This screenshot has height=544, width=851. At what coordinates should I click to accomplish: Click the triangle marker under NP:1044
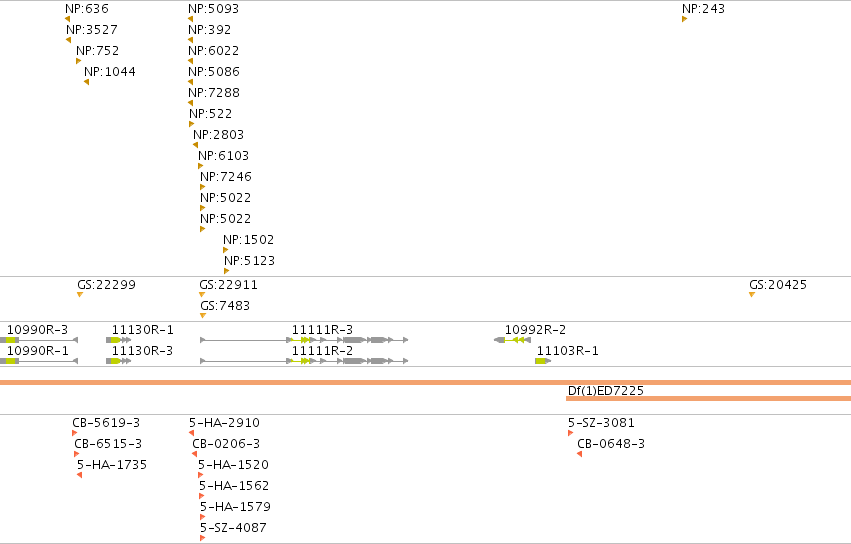(x=86, y=82)
